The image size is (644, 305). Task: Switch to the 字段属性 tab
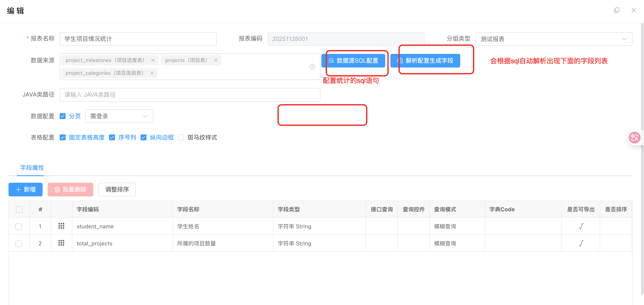tap(32, 168)
